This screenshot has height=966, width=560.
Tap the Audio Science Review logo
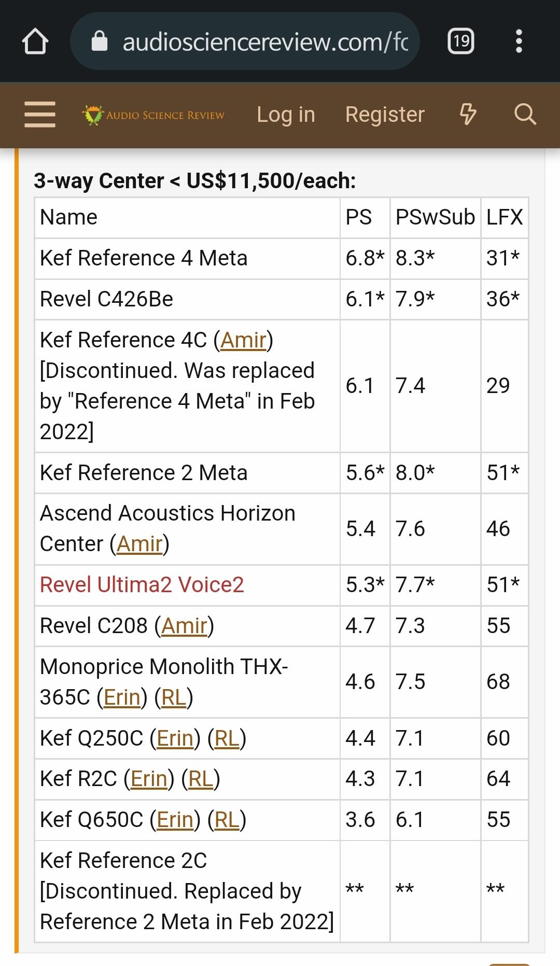click(x=153, y=115)
